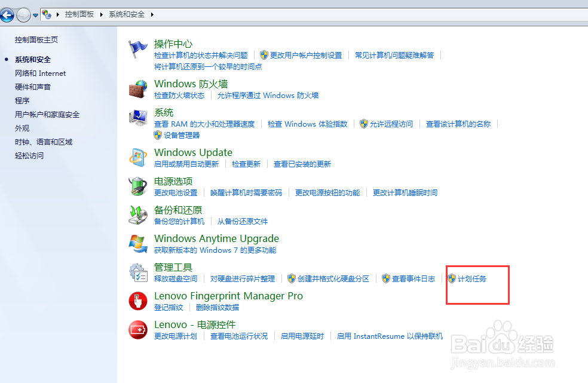Click the shield icon beside 计划任务

coord(452,278)
